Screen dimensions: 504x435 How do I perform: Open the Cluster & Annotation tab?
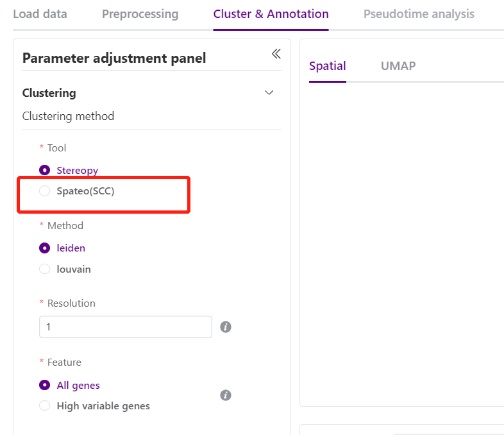pyautogui.click(x=271, y=14)
